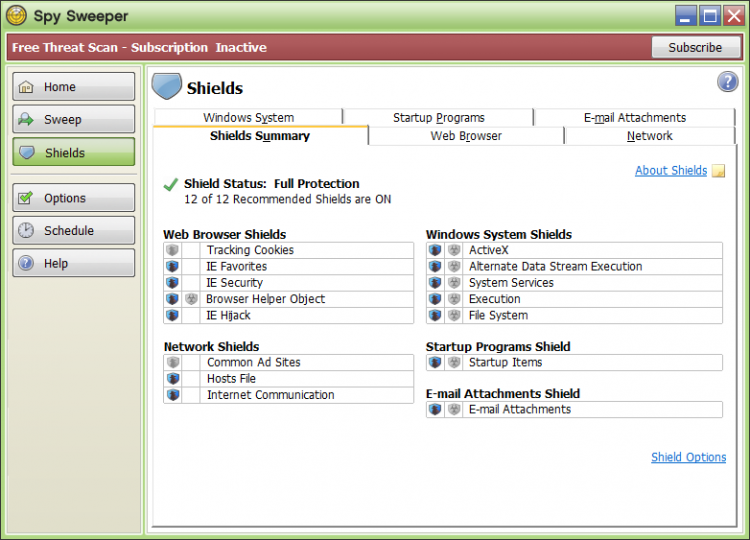Click the Spy Sweeper title bar logo

pyautogui.click(x=16, y=15)
